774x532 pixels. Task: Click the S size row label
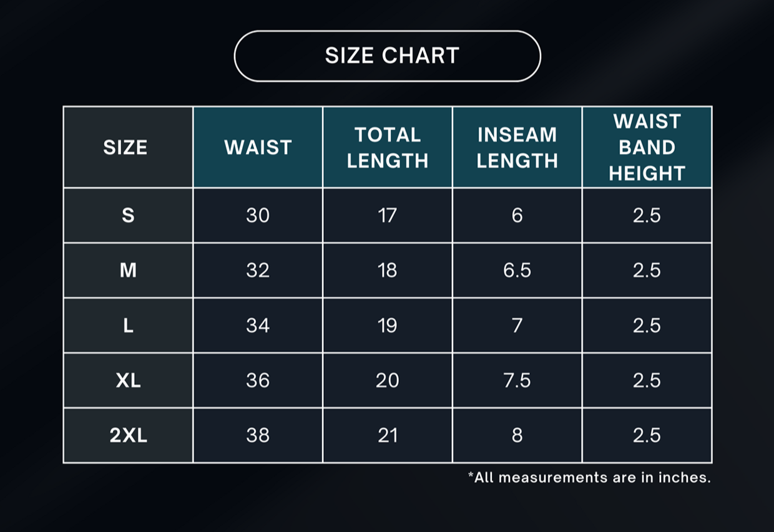tap(128, 216)
